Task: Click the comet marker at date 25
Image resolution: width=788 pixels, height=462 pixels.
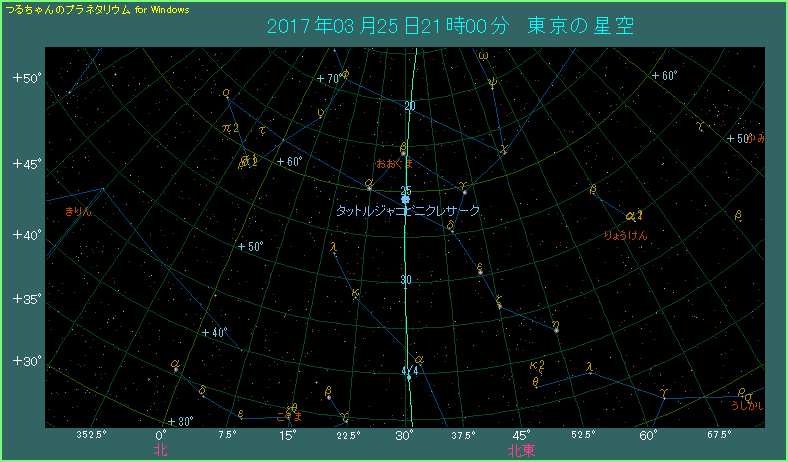Action: pyautogui.click(x=405, y=199)
